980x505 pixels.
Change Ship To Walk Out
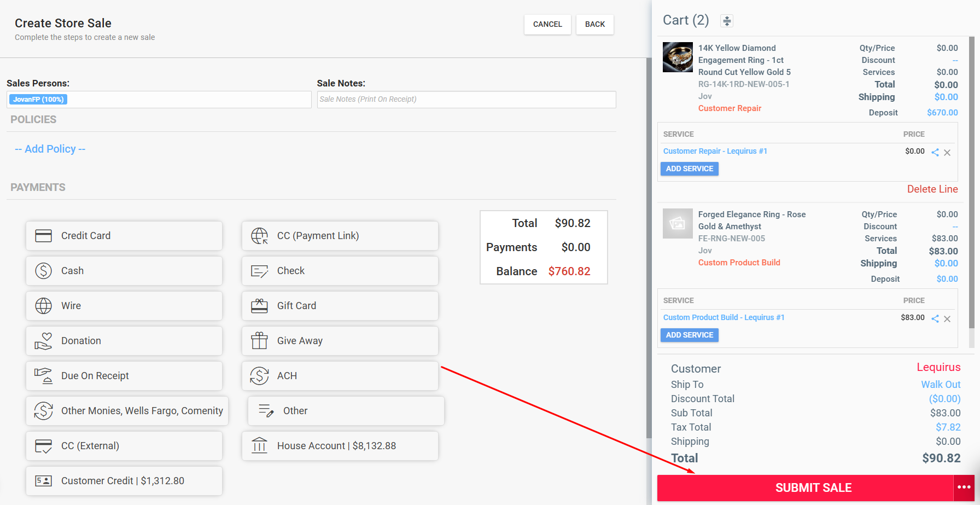click(x=941, y=385)
